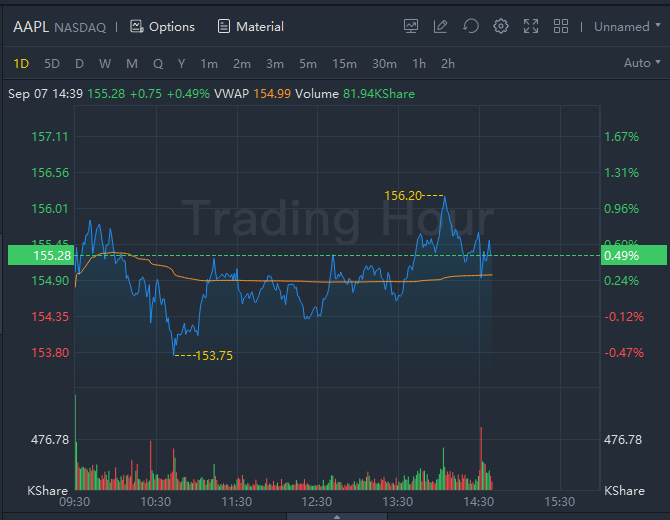Expand chart to fullscreen
This screenshot has height=520, width=670.
531,26
